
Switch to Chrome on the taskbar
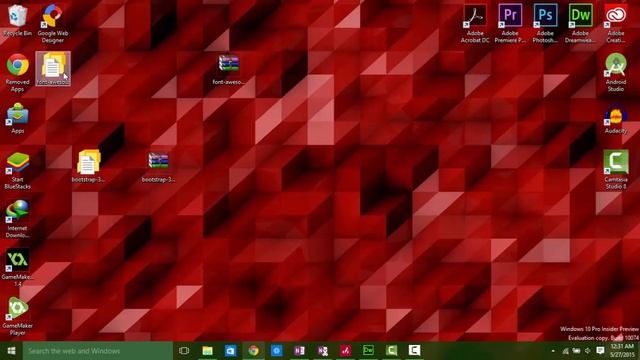[x=253, y=351]
